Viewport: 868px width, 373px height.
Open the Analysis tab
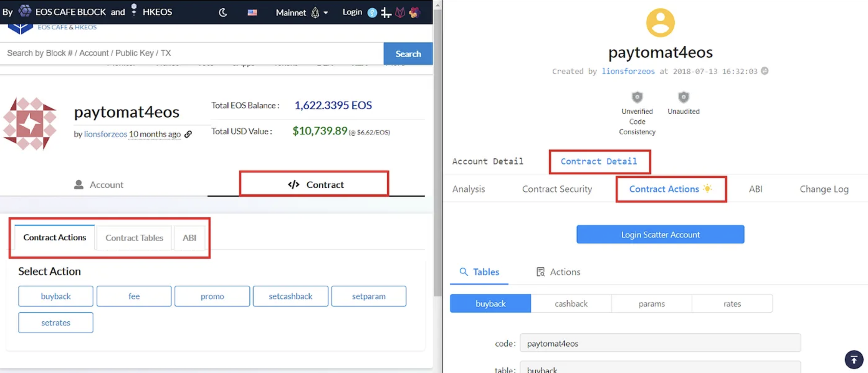468,189
